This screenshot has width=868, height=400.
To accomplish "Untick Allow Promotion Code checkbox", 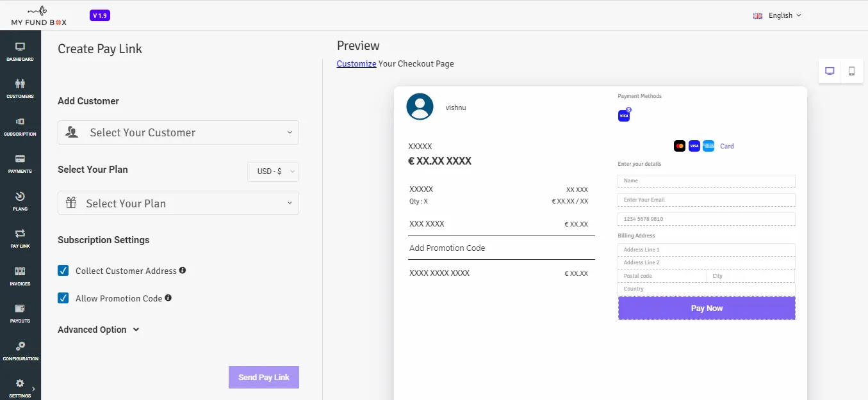I will click(63, 298).
